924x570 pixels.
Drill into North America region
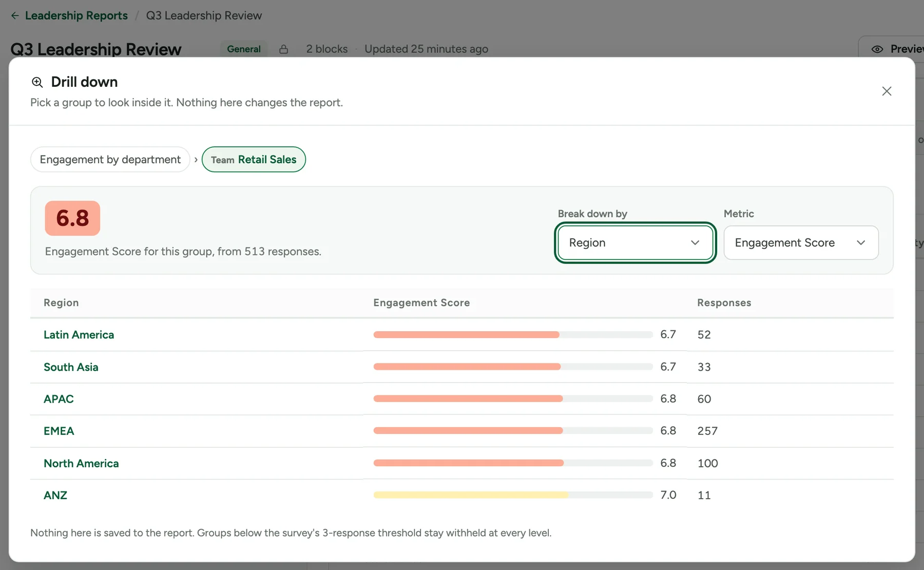tap(81, 464)
